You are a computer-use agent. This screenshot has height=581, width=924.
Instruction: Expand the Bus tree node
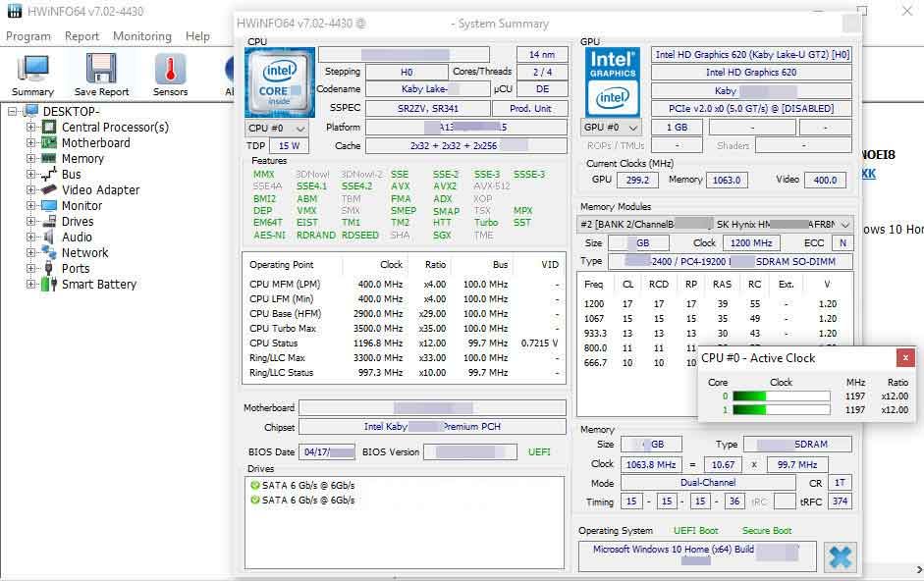(x=30, y=174)
